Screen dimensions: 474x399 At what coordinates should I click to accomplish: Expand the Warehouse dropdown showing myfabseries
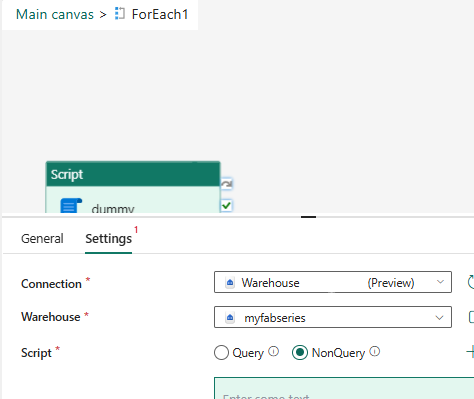(333, 317)
